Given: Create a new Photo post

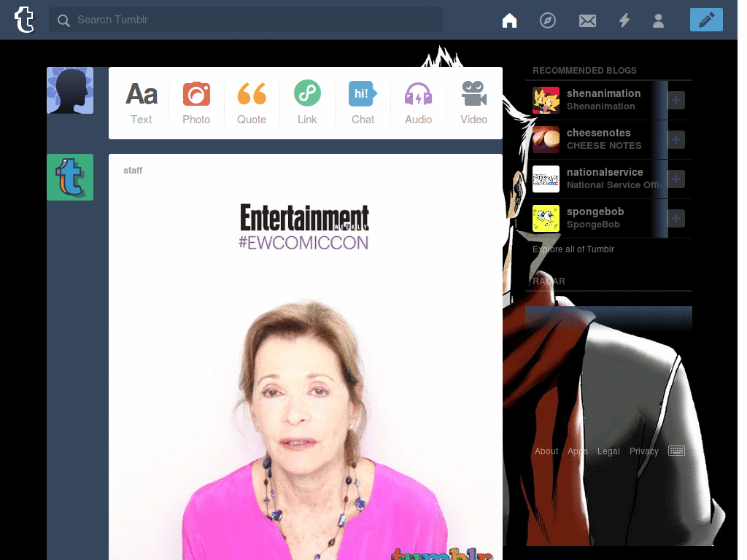Looking at the screenshot, I should [196, 103].
